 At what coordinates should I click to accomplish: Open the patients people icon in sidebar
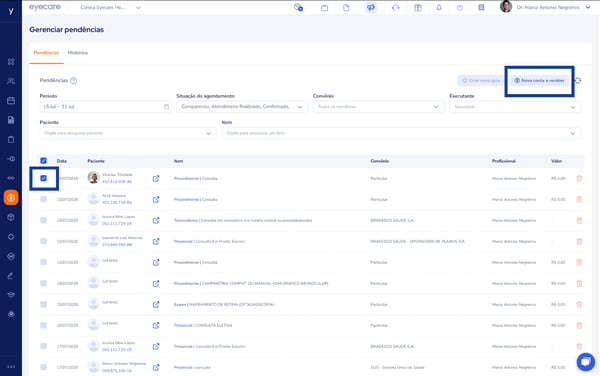[11, 81]
